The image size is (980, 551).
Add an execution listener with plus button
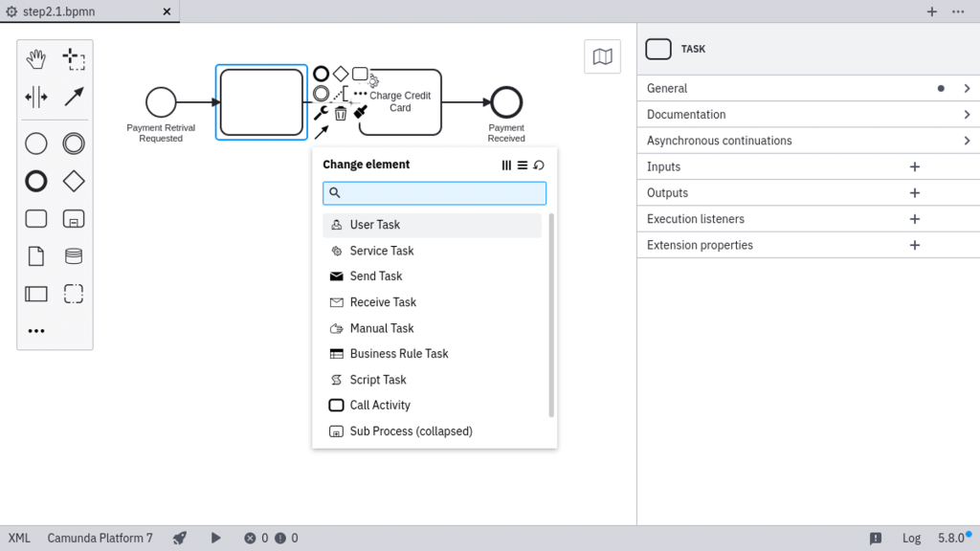(914, 219)
